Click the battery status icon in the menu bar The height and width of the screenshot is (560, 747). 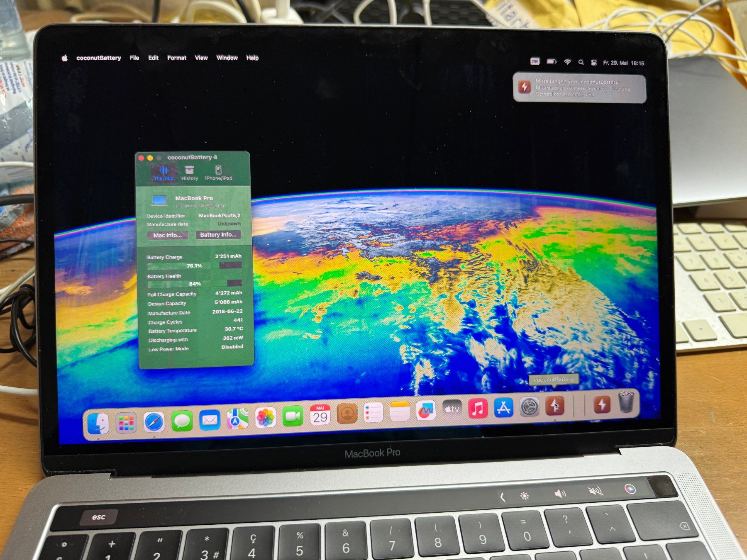tap(552, 62)
